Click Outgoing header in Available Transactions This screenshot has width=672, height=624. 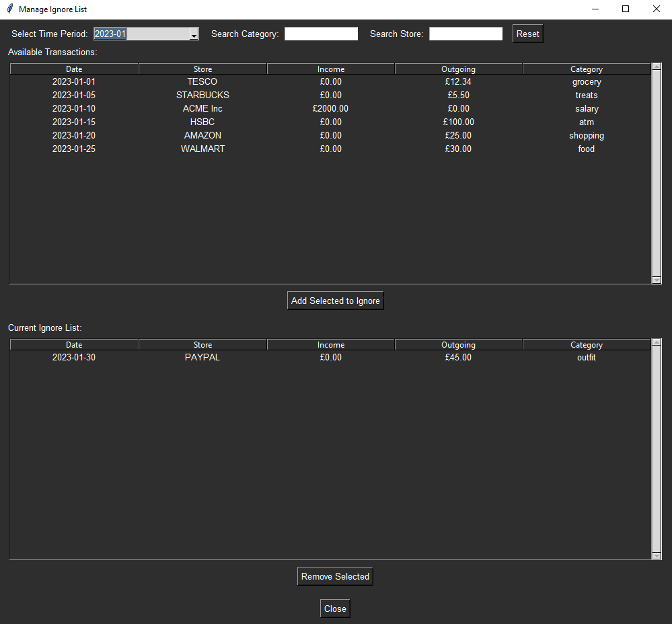click(459, 69)
